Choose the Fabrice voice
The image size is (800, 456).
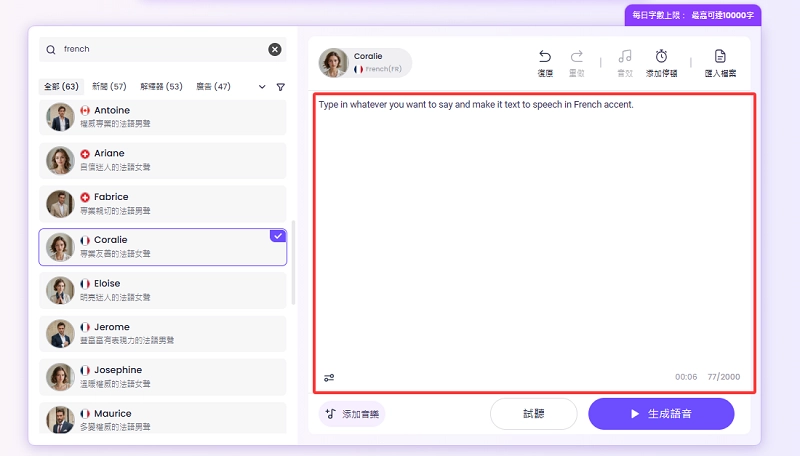[x=162, y=204]
